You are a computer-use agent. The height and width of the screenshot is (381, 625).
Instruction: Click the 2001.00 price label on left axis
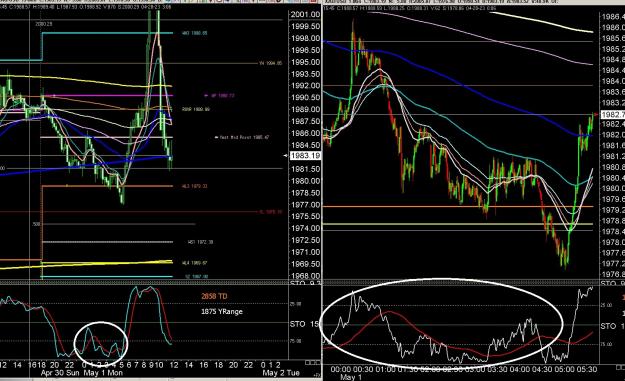[305, 14]
